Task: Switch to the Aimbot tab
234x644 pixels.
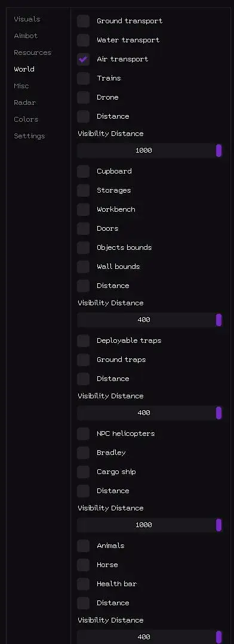Action: coord(26,36)
